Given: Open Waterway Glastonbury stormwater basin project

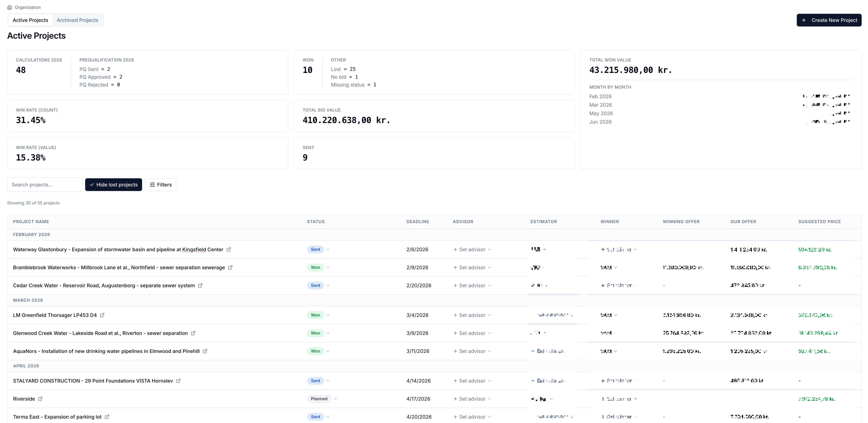Looking at the screenshot, I should click(118, 249).
